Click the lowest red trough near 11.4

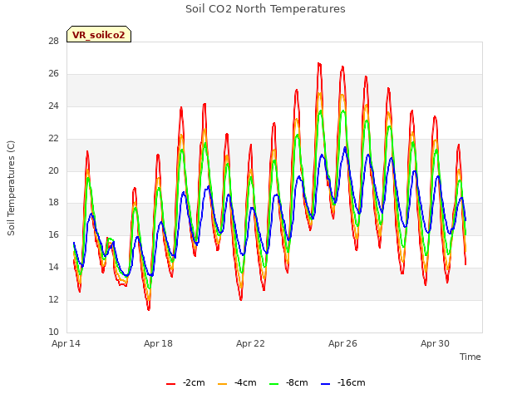pos(149,309)
